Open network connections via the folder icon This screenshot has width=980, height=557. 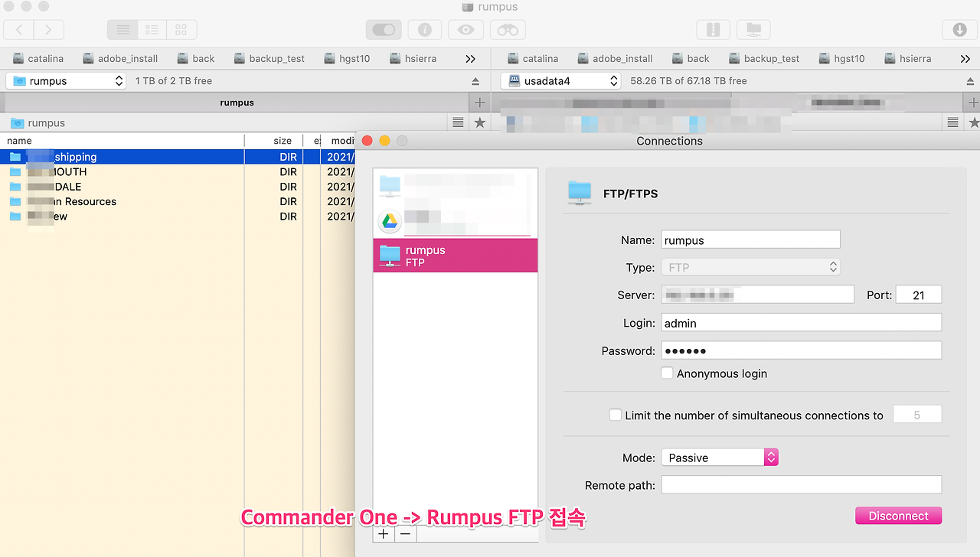point(753,29)
